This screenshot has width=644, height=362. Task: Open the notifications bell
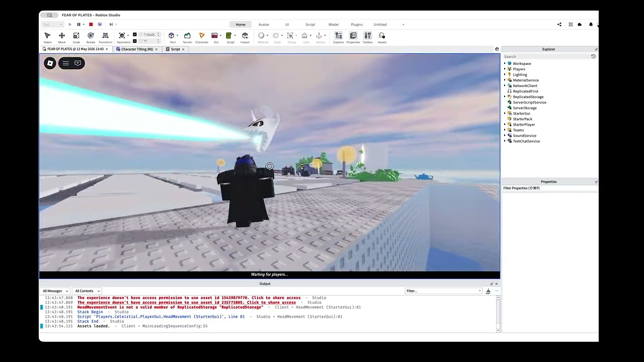coord(591,24)
